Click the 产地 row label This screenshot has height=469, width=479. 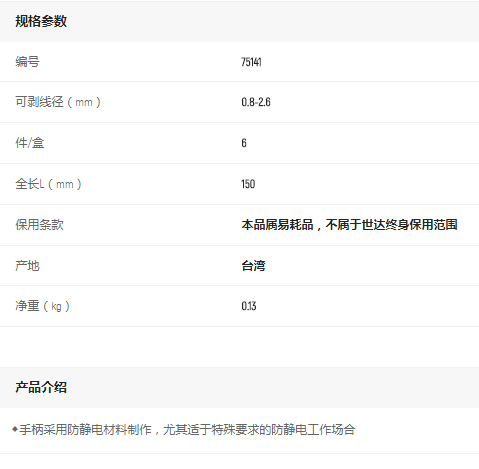pos(27,266)
